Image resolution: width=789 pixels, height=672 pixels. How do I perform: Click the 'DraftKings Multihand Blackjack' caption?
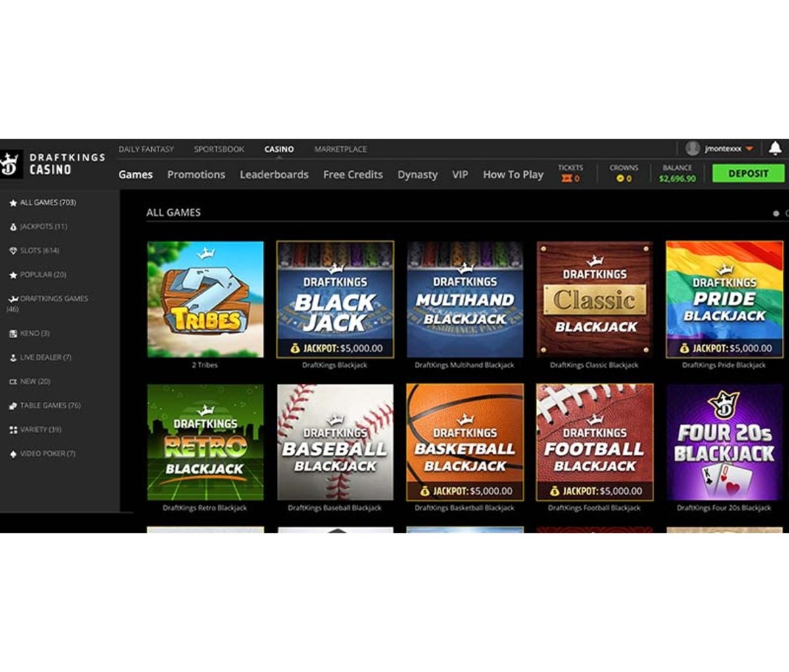(465, 365)
